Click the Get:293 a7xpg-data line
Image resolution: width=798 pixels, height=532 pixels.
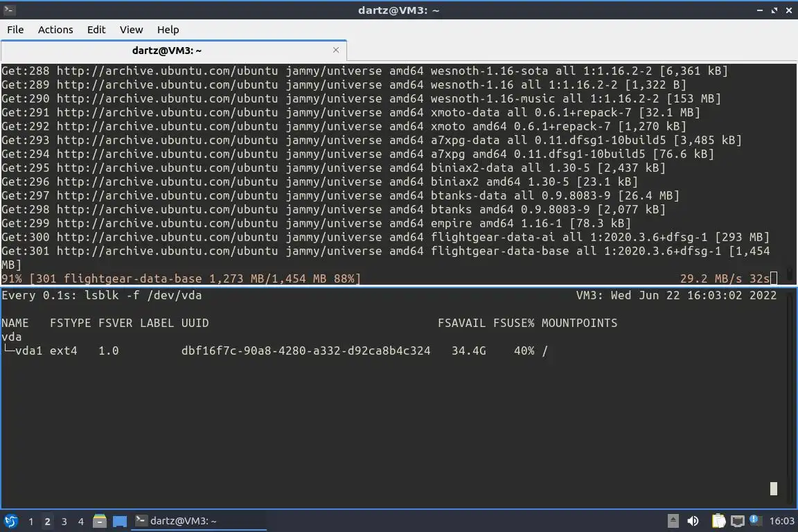[371, 140]
